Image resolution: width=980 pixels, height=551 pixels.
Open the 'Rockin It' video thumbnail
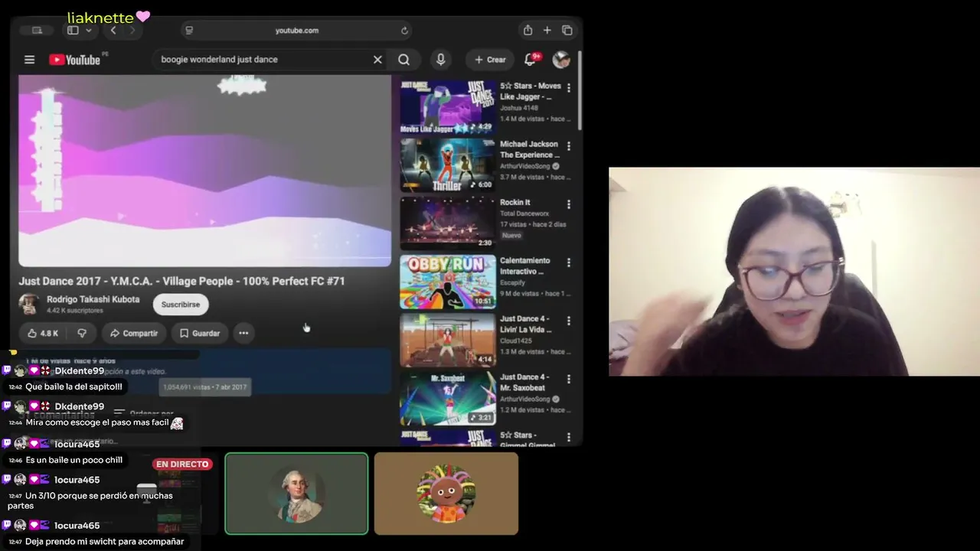coord(448,223)
